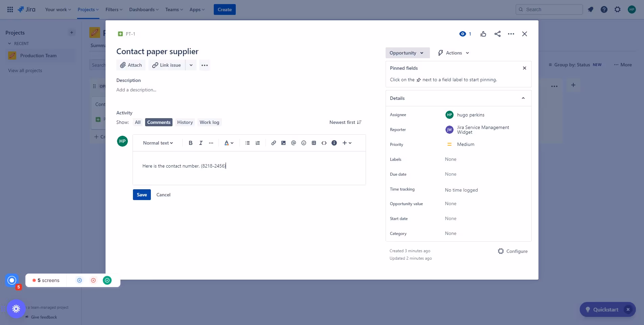Open Production Team project in sidebar
This screenshot has height=325, width=644.
41,56
